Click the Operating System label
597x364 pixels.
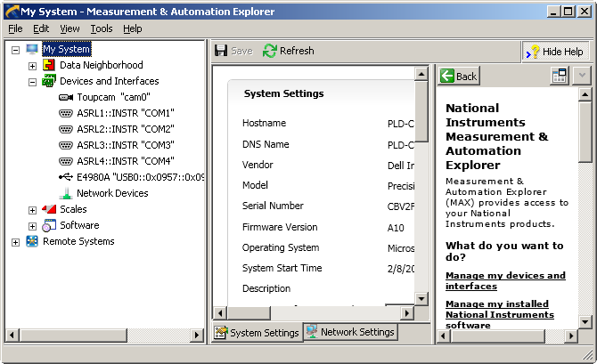[x=281, y=247]
